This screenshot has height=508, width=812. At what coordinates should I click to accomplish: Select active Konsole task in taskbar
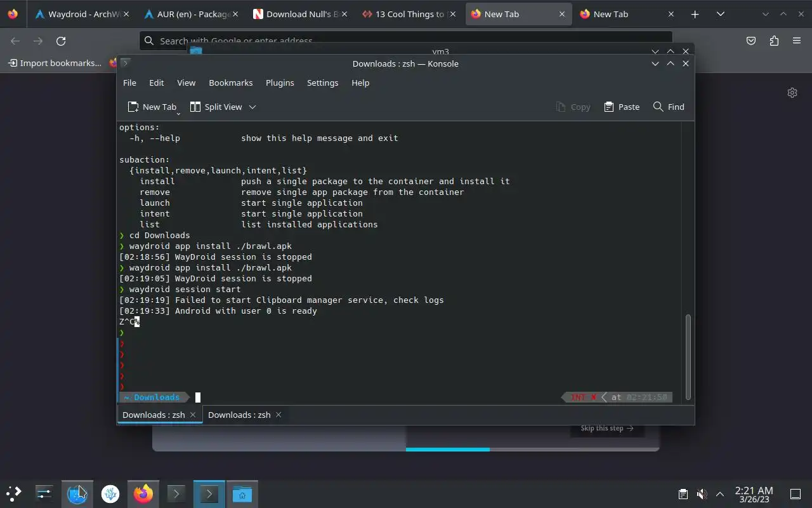pyautogui.click(x=209, y=493)
